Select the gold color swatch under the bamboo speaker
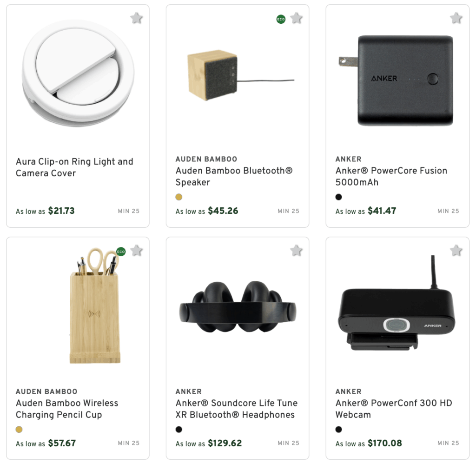The image size is (476, 464). click(x=178, y=197)
